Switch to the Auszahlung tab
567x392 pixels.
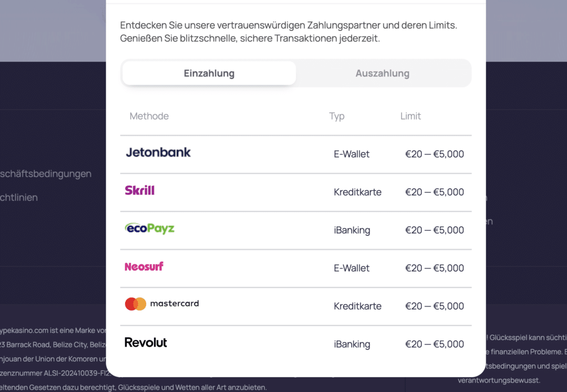pos(383,73)
